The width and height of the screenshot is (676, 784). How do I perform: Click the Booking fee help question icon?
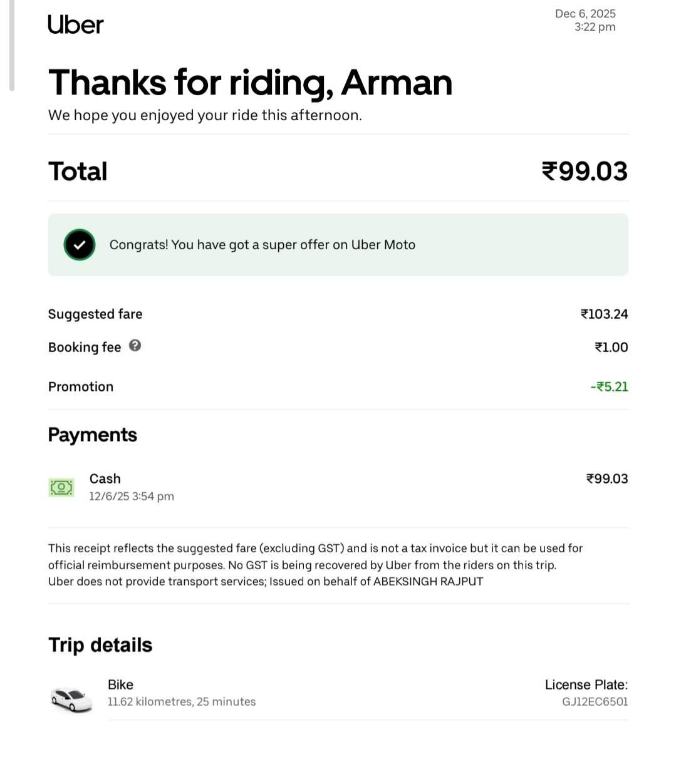click(135, 345)
